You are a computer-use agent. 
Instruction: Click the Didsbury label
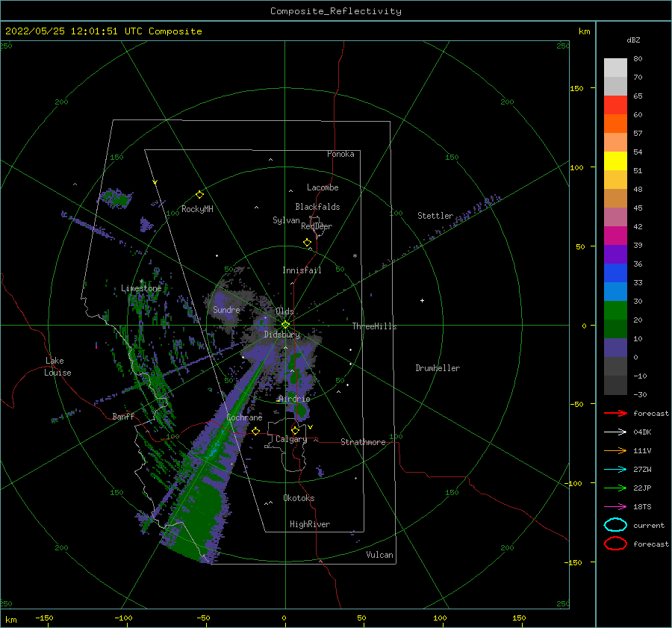(282, 335)
